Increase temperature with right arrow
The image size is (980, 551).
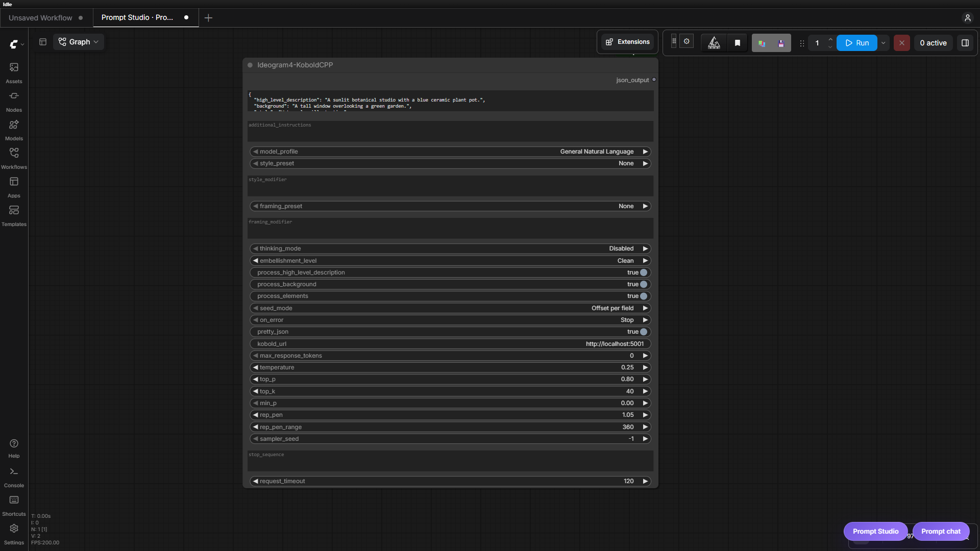click(645, 367)
